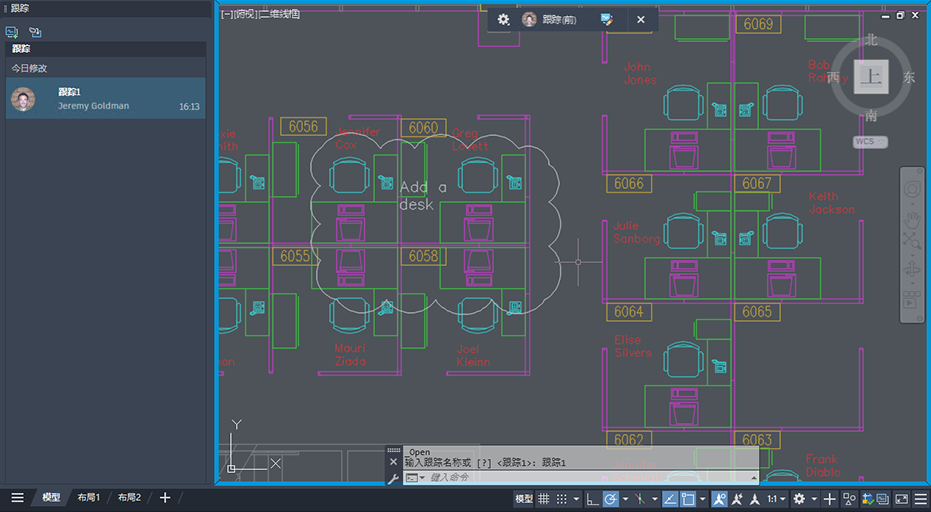Toggle snap mode dotted grid icon
This screenshot has height=512, width=931.
(561, 499)
